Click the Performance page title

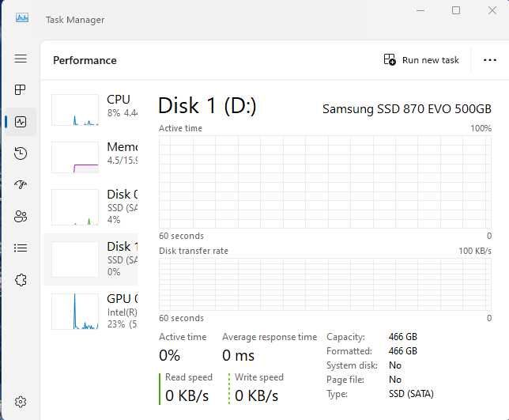85,60
